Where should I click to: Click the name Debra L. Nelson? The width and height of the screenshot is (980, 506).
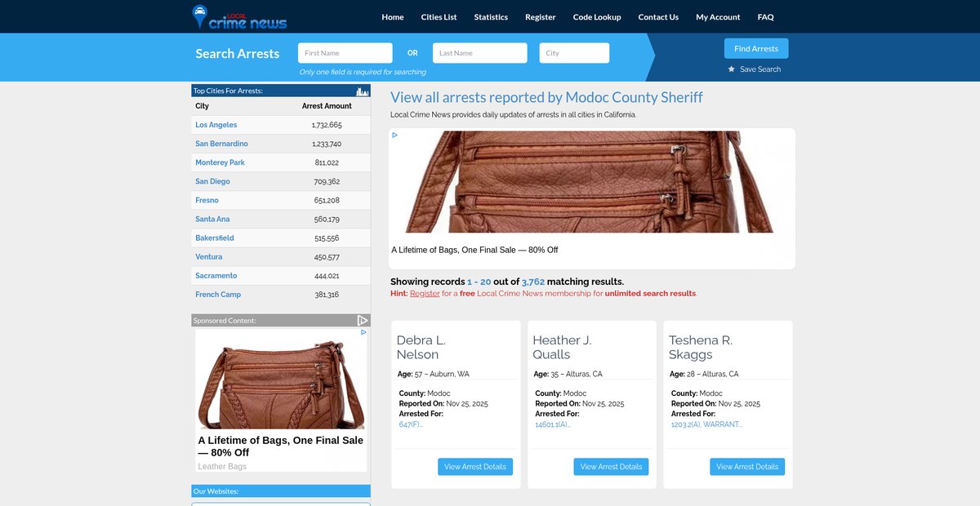[x=421, y=347]
